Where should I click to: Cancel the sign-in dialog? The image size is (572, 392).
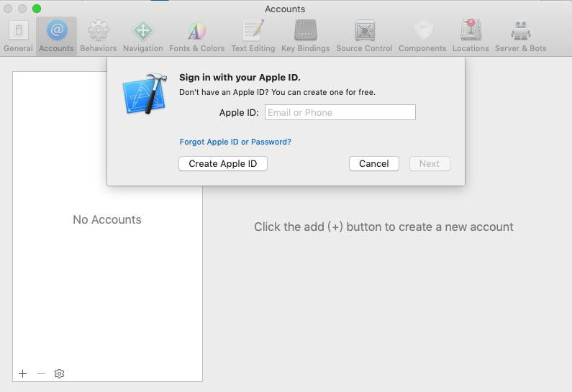[x=374, y=164]
